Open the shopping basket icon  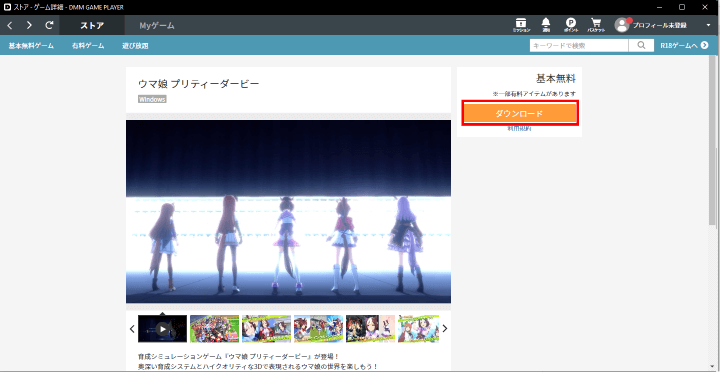[596, 25]
